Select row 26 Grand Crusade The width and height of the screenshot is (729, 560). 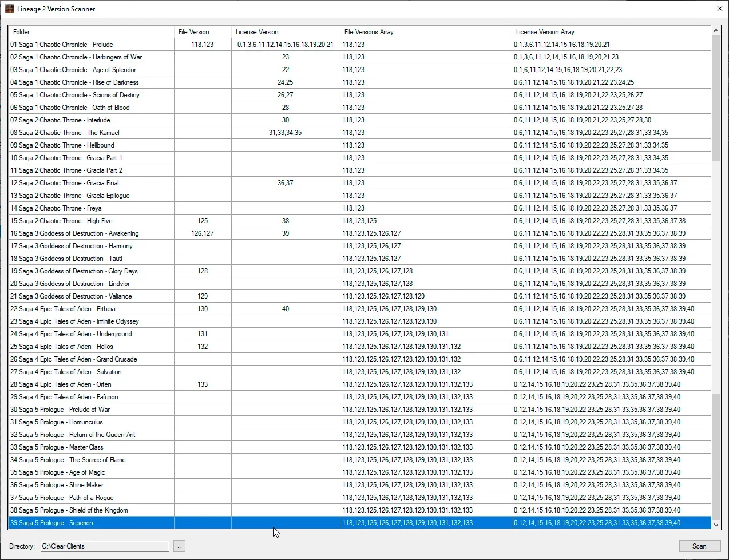359,359
